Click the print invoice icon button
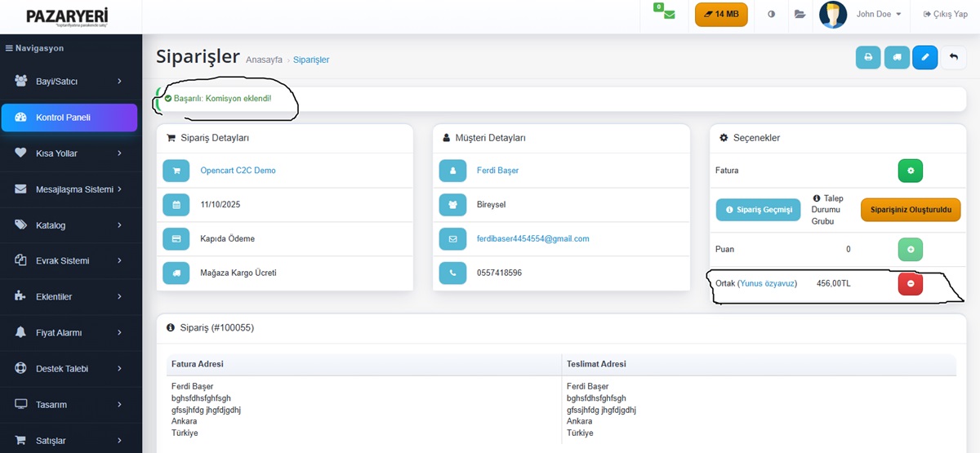The width and height of the screenshot is (980, 453). pyautogui.click(x=868, y=57)
